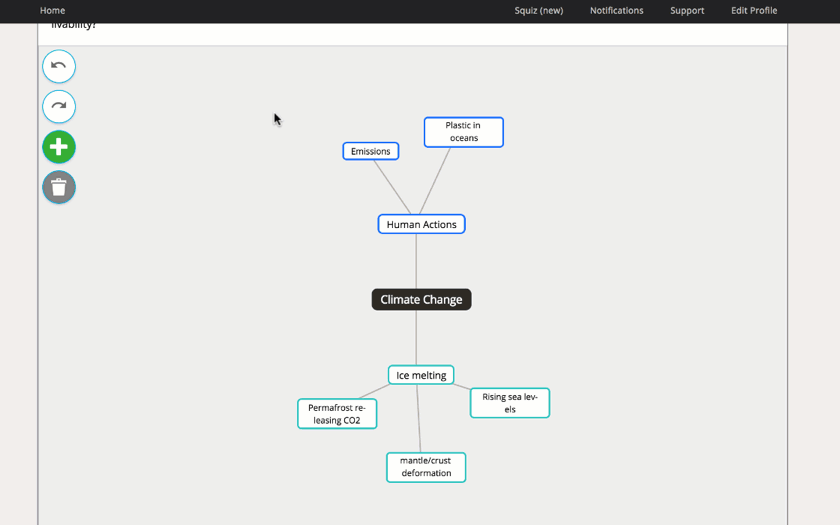
Task: Open Squiz (new) in top bar
Action: 539,10
